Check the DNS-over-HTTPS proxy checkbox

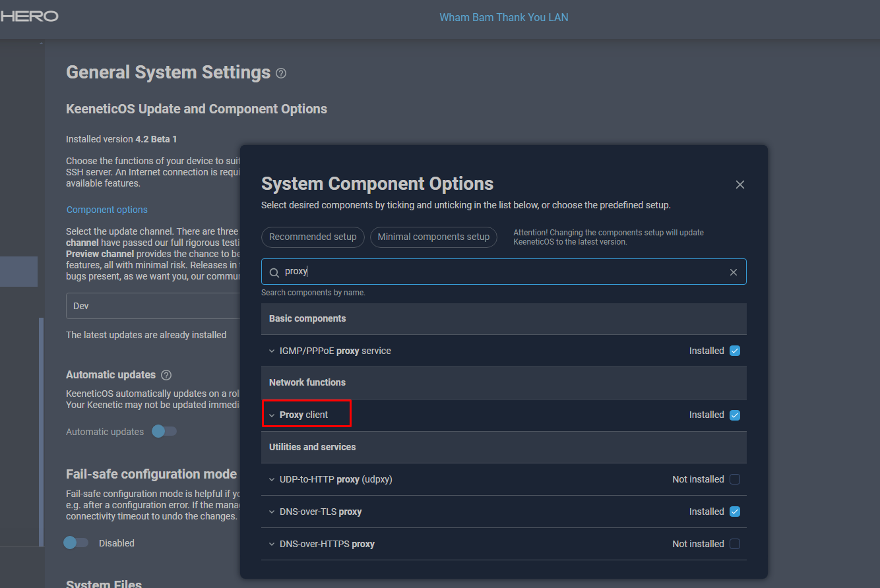[735, 544]
